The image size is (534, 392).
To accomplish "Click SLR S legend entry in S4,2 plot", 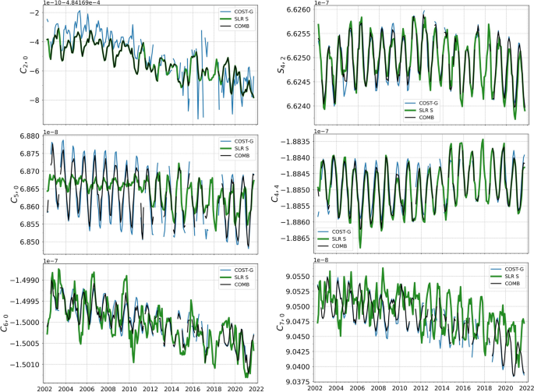I will [419, 110].
